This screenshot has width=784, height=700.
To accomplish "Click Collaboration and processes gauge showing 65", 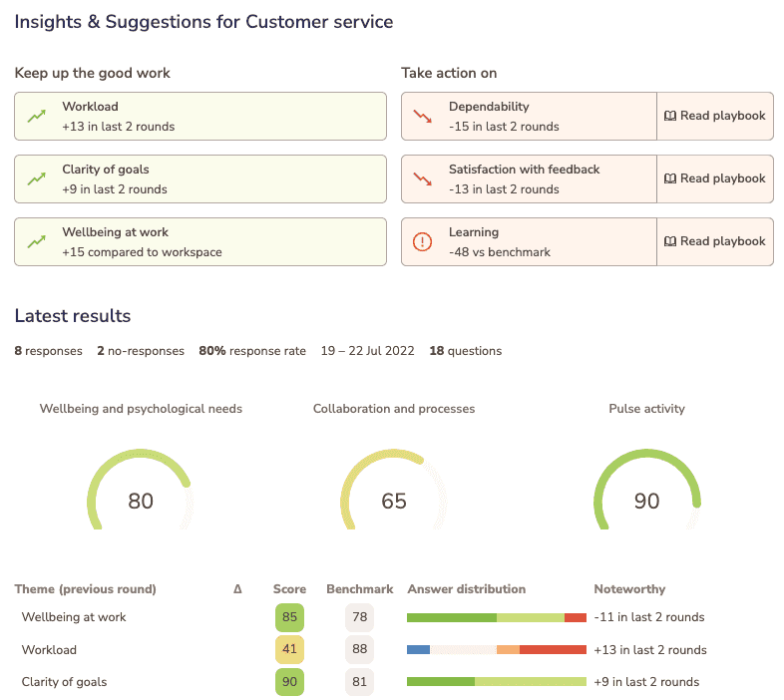I will [394, 489].
